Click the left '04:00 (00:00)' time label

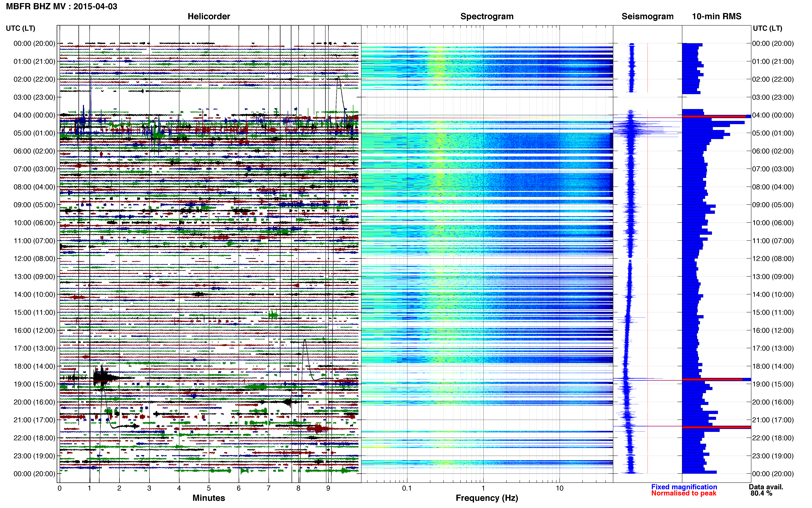point(34,115)
